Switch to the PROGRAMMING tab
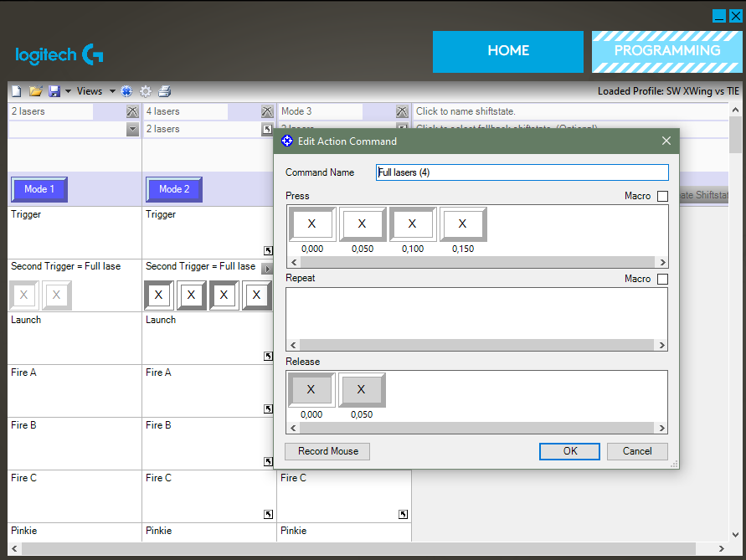 (667, 52)
